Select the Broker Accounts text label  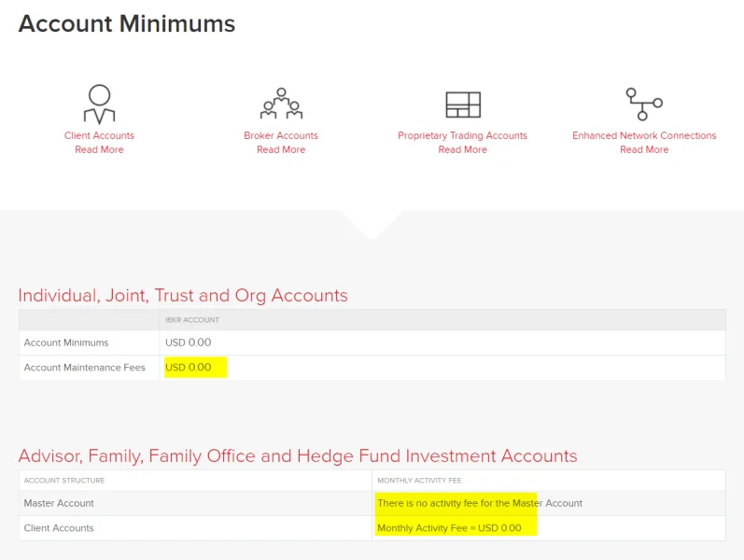pos(281,135)
